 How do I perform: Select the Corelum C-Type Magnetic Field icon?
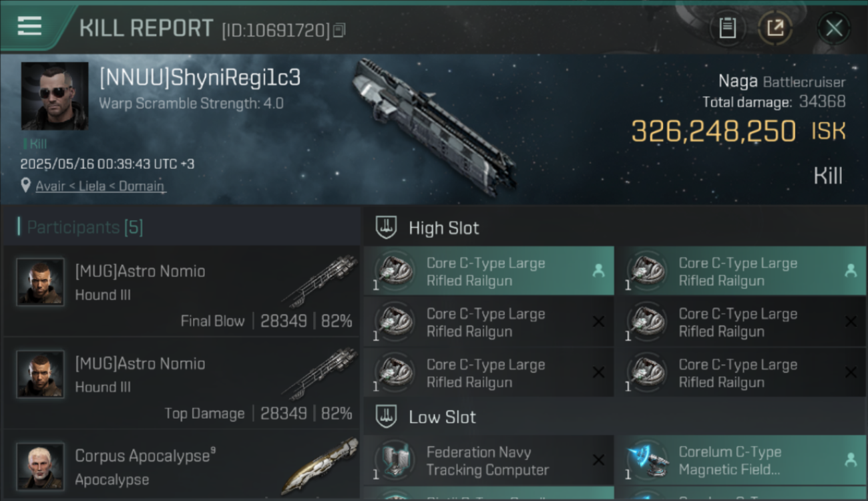(x=647, y=460)
